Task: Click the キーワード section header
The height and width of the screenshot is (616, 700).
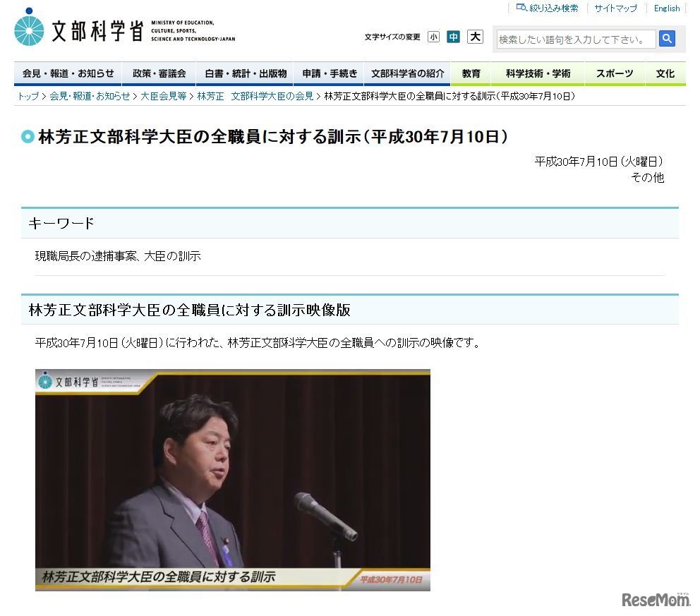Action: coord(349,223)
